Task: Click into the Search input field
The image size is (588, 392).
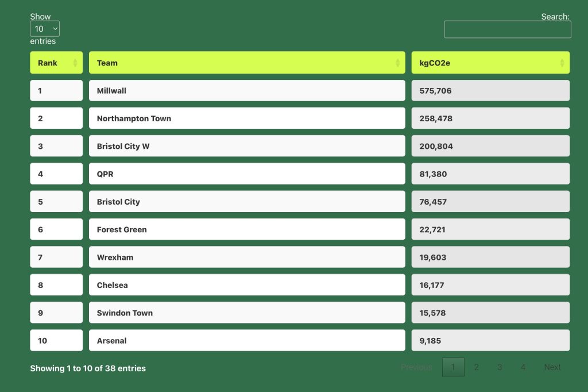Action: pyautogui.click(x=507, y=29)
